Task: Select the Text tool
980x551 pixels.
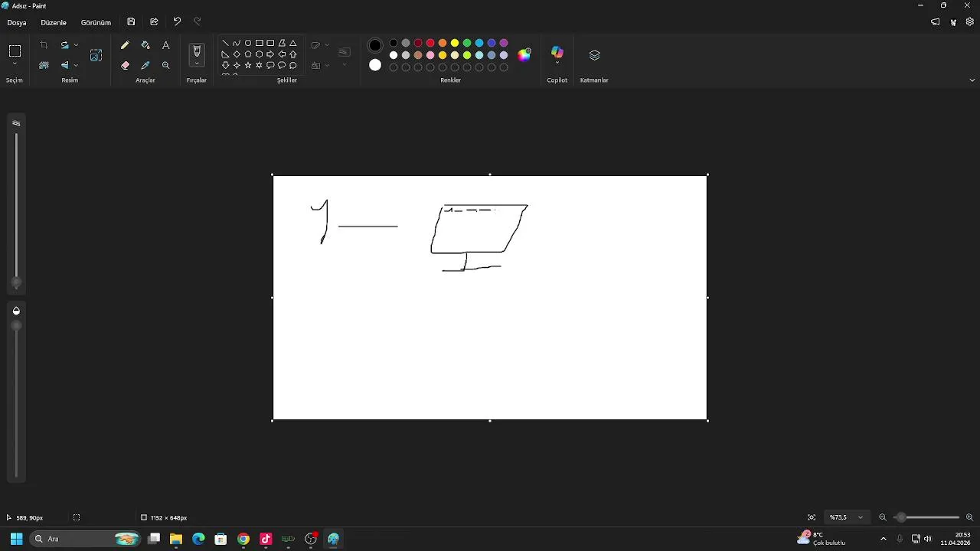Action: pyautogui.click(x=165, y=45)
